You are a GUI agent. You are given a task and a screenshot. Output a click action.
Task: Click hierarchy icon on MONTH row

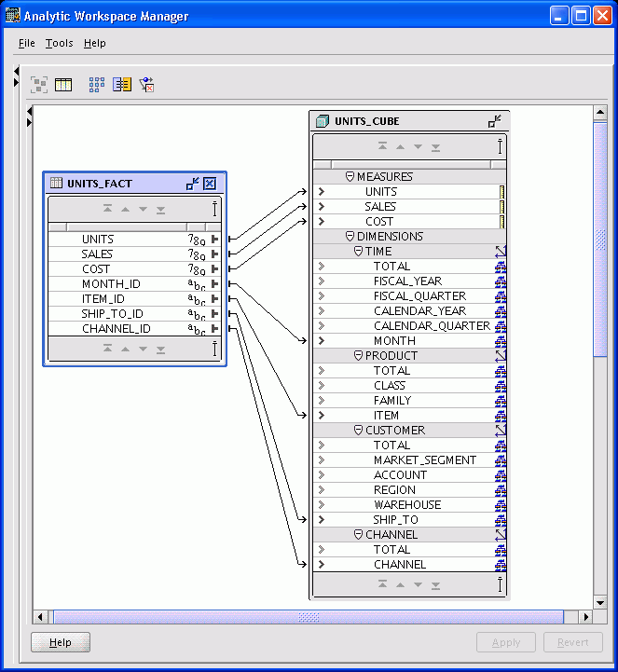[501, 341]
